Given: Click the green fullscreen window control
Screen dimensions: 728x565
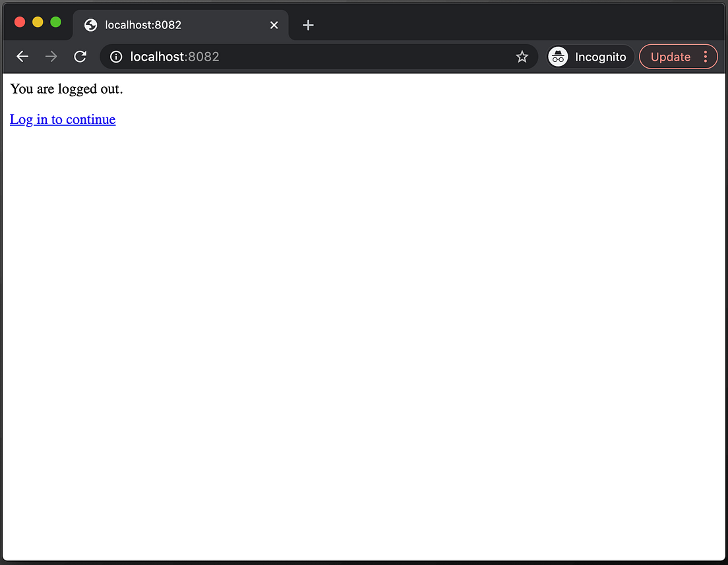Looking at the screenshot, I should (56, 22).
